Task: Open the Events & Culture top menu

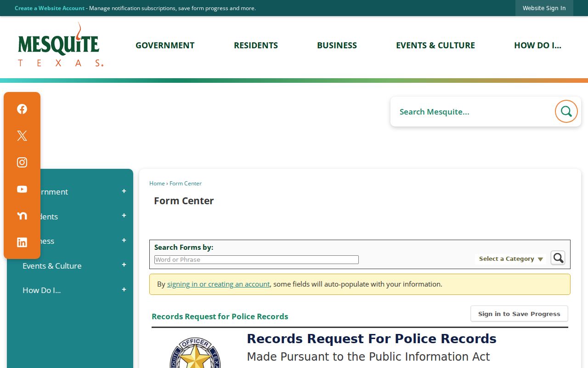Action: click(x=435, y=45)
